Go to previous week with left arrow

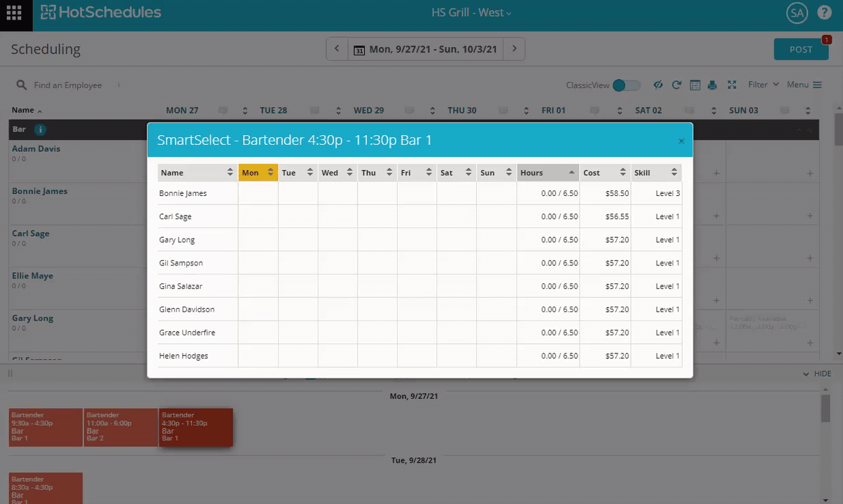click(x=337, y=49)
